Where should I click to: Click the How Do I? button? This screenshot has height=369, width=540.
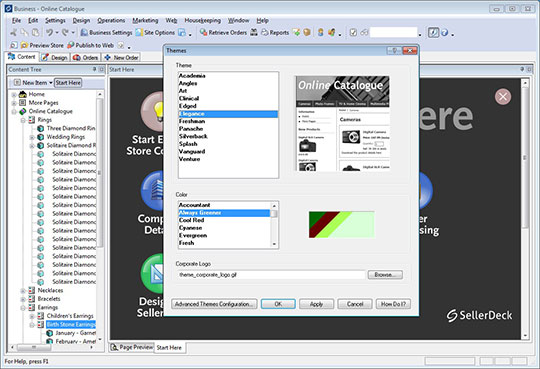pyautogui.click(x=393, y=304)
